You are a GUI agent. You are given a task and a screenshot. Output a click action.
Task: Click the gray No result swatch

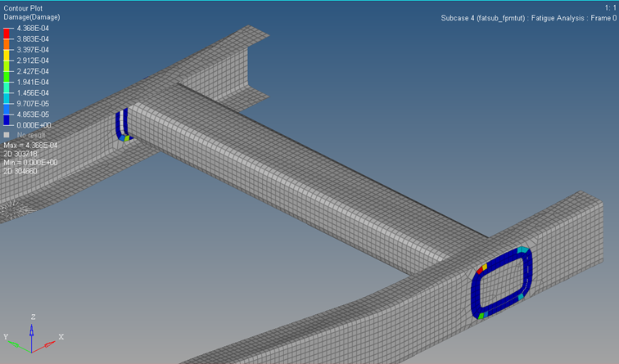click(7, 134)
